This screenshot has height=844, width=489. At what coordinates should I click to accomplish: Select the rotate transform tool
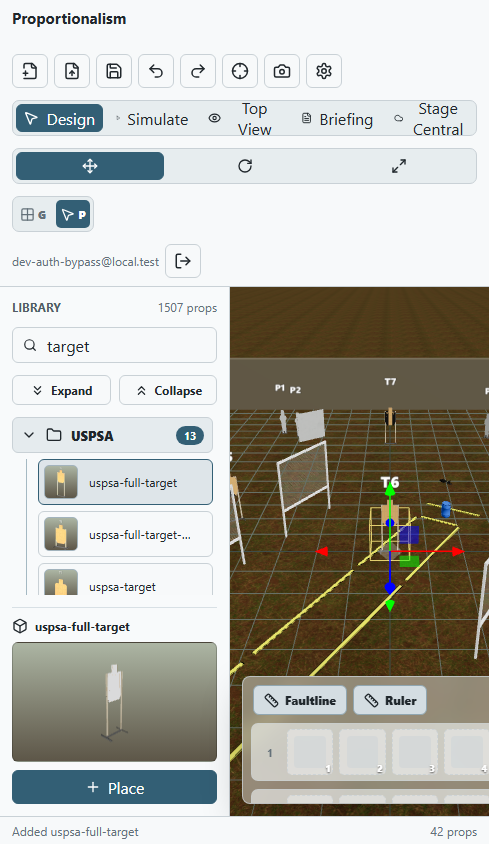[245, 166]
